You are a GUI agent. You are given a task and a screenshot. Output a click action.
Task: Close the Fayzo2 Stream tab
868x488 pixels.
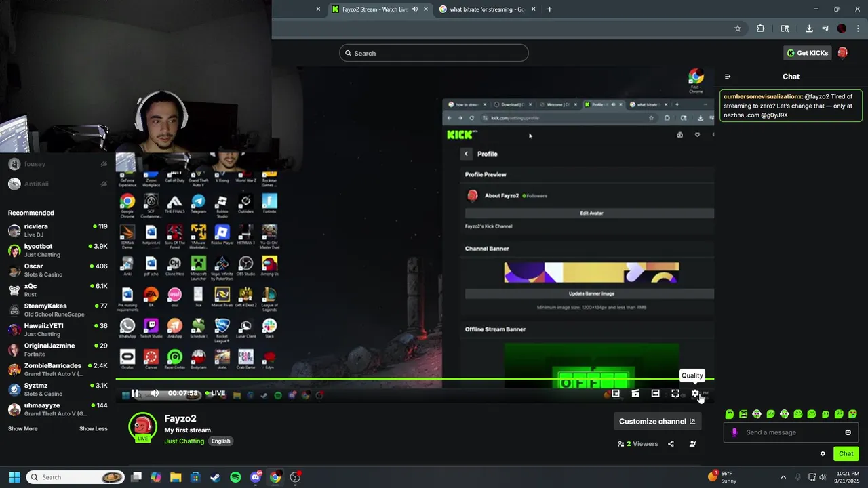point(426,9)
